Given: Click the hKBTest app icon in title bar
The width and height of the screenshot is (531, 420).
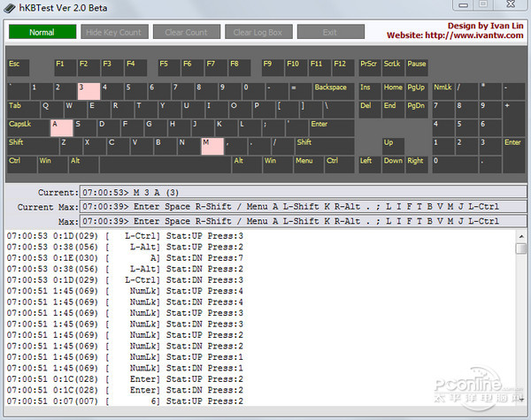Looking at the screenshot, I should 9,8.
